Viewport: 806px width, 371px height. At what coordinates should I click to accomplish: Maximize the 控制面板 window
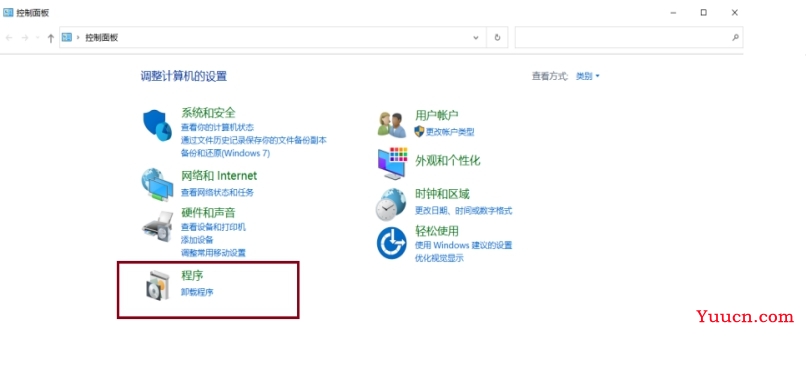click(704, 13)
